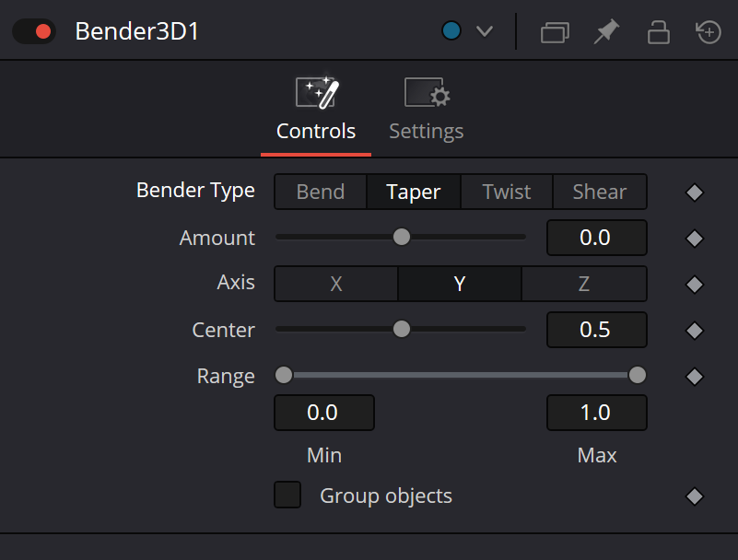Add keyframe for Bender Type
Screen dimensions: 738x560
tap(695, 192)
